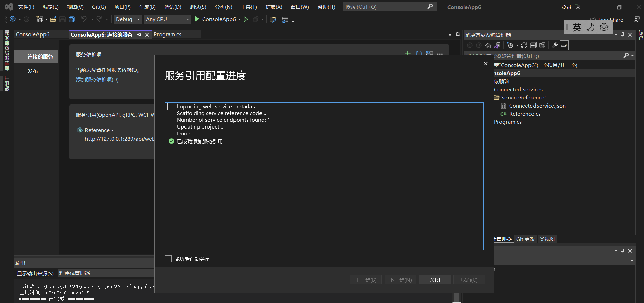The image size is (644, 303).
Task: Open the 工具(T) menu
Action: coord(249,7)
